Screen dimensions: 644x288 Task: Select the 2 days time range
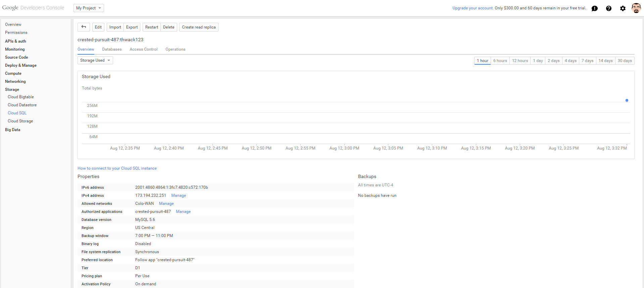(554, 61)
